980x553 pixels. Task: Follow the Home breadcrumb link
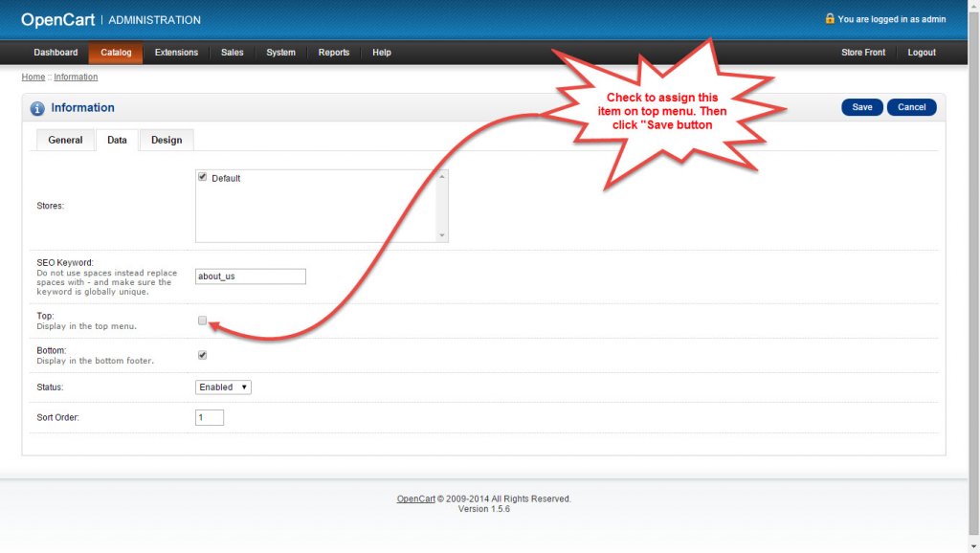click(33, 77)
